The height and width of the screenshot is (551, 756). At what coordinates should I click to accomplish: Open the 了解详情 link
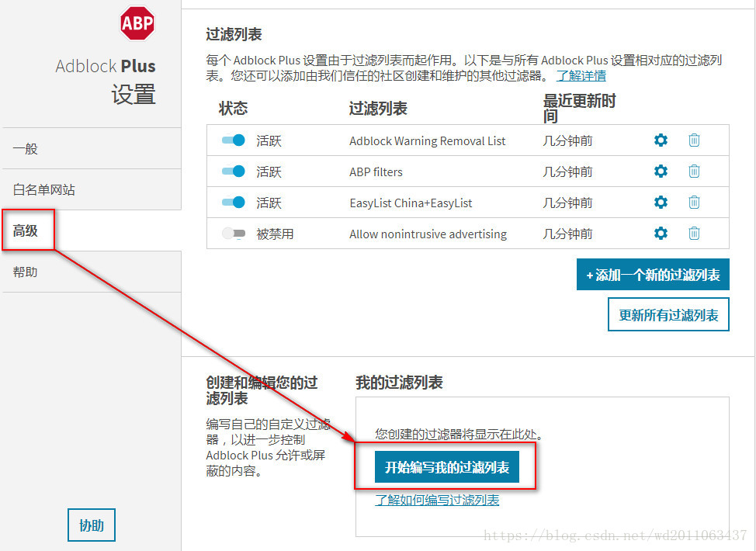[581, 76]
